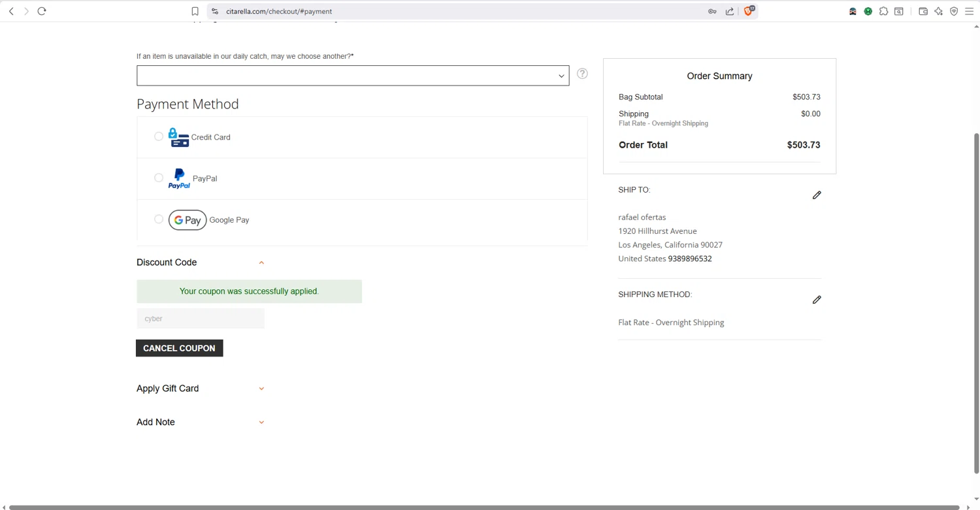The image size is (980, 510).
Task: Click the Add Note heading
Action: coord(155,422)
